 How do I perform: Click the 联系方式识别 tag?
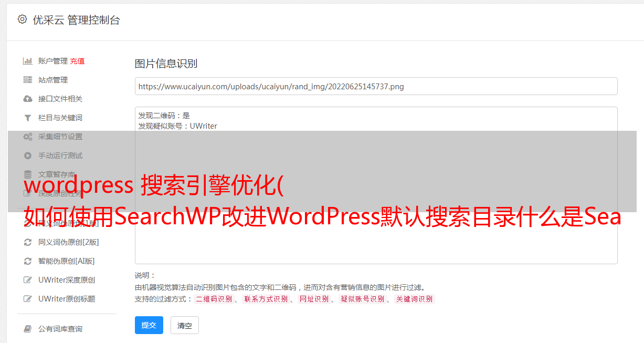pos(266,299)
